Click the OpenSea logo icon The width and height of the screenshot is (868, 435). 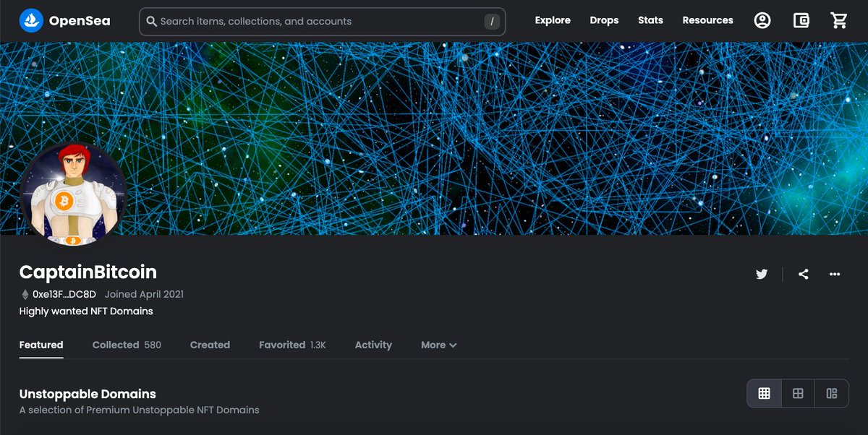click(x=31, y=21)
